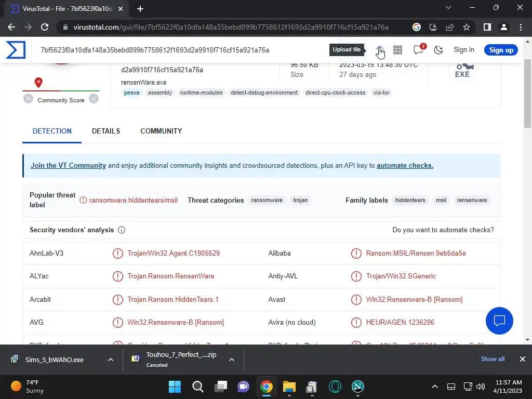Click the hiddentears family label
The width and height of the screenshot is (532, 399).
410,200
